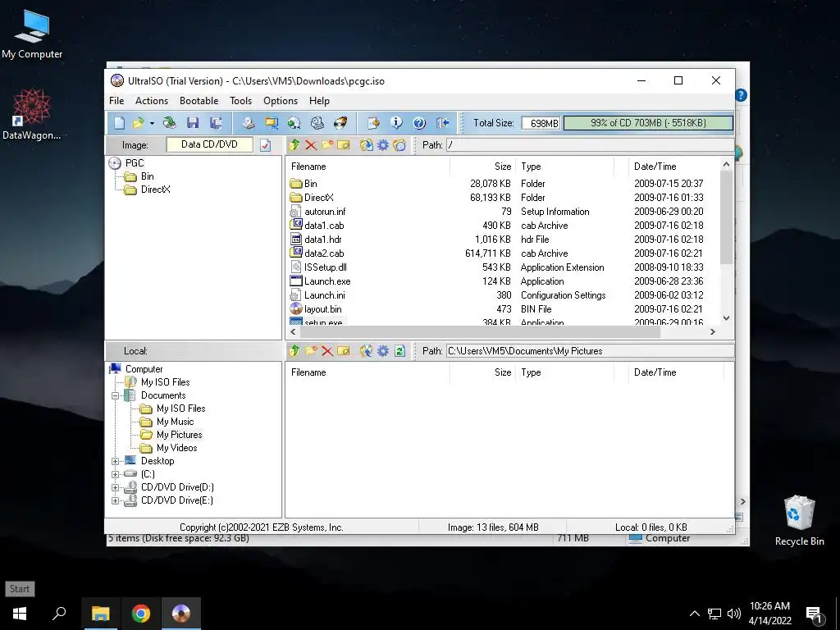This screenshot has width=840, height=630.
Task: Click the local Path field showing My Pictures
Action: click(x=591, y=351)
